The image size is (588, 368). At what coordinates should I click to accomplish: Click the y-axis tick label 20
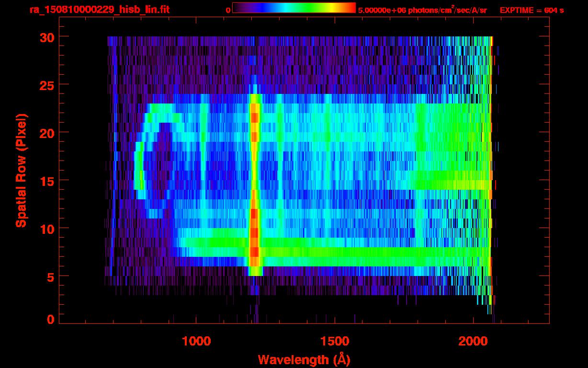46,133
